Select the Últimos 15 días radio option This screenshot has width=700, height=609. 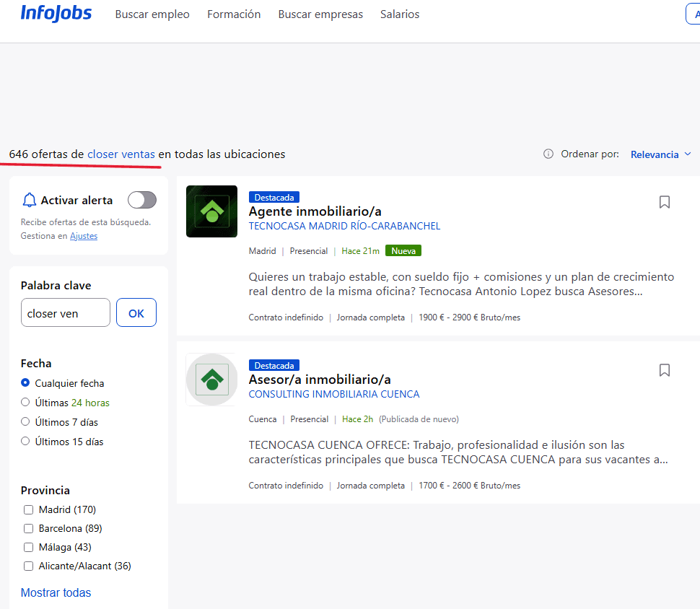tap(25, 441)
